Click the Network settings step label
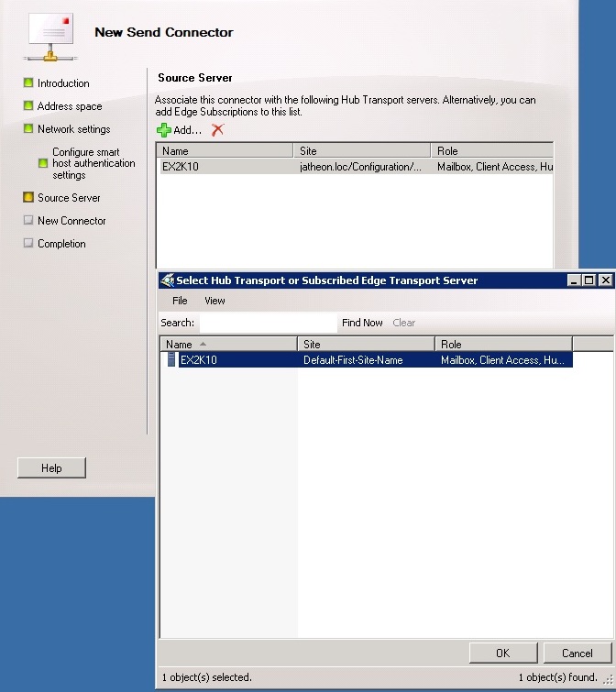The image size is (616, 692). coord(73,129)
